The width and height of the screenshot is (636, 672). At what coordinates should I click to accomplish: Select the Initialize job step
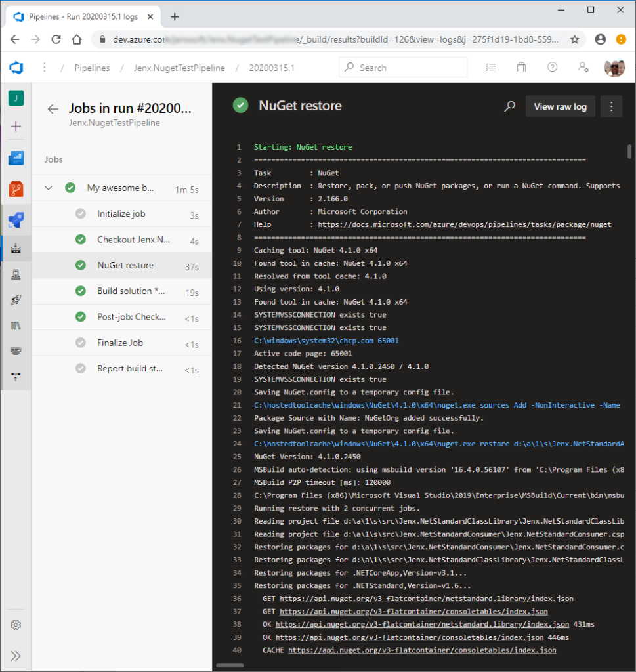pos(121,214)
